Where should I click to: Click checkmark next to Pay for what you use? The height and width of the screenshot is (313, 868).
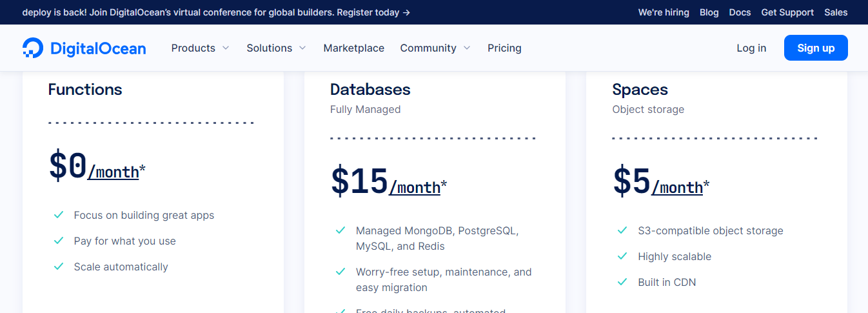59,240
